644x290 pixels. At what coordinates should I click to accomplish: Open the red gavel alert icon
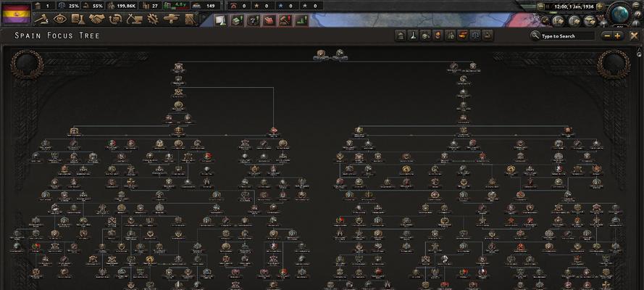[285, 20]
